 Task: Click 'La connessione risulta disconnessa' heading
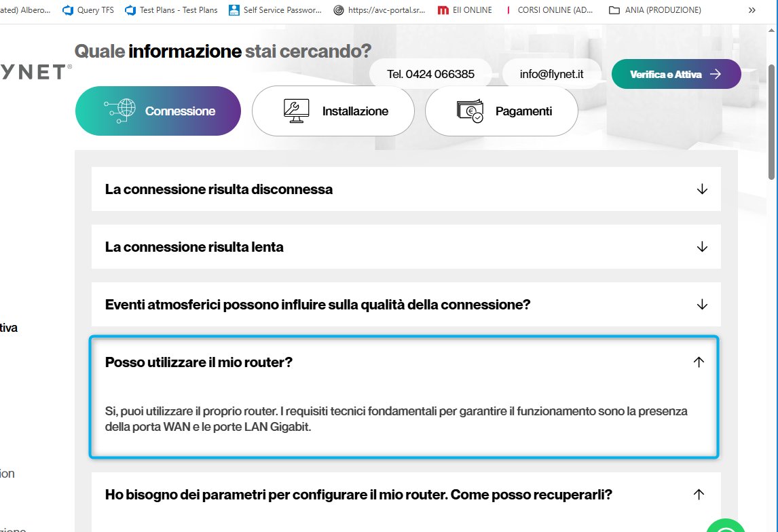tap(219, 189)
